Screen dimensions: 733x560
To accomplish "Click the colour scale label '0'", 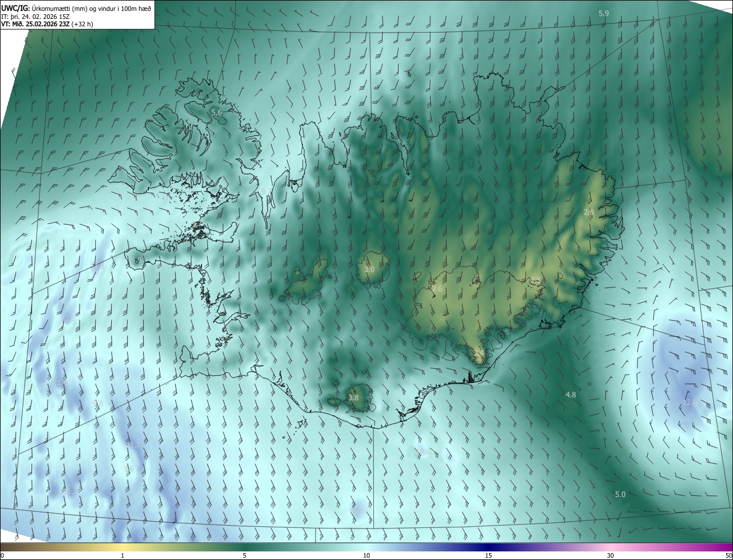I will pos(2,555).
